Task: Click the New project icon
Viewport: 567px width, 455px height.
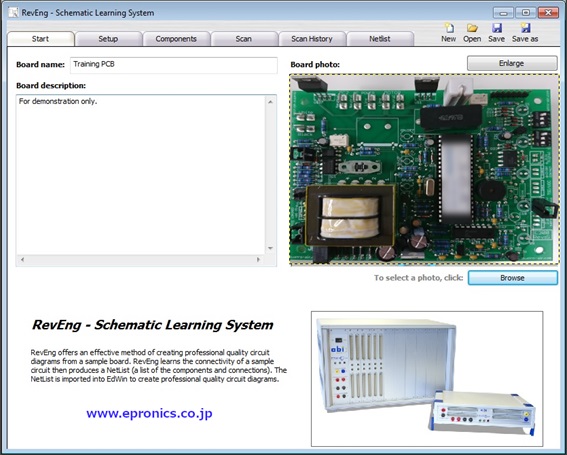Action: (449, 28)
